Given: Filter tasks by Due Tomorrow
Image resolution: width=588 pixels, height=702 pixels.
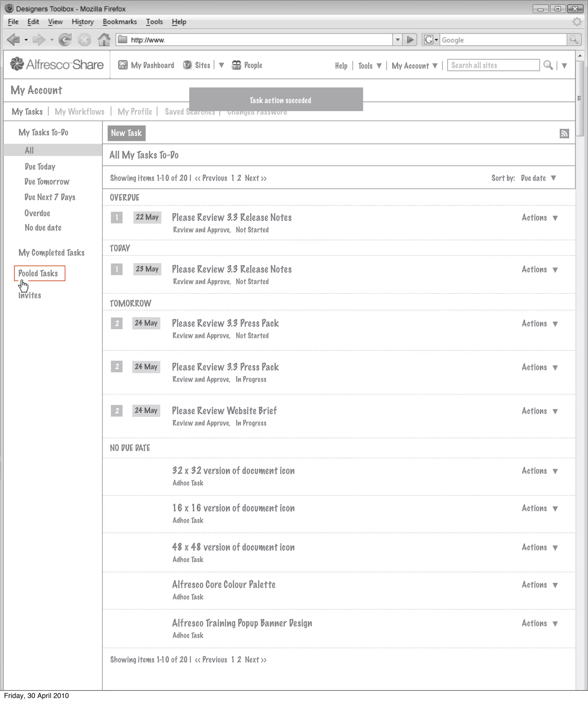Looking at the screenshot, I should (x=47, y=182).
